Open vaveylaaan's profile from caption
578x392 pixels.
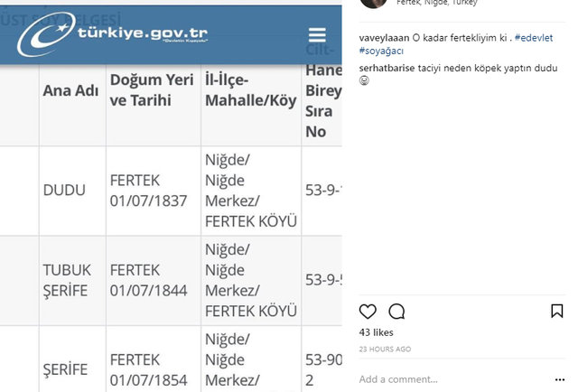click(x=385, y=38)
